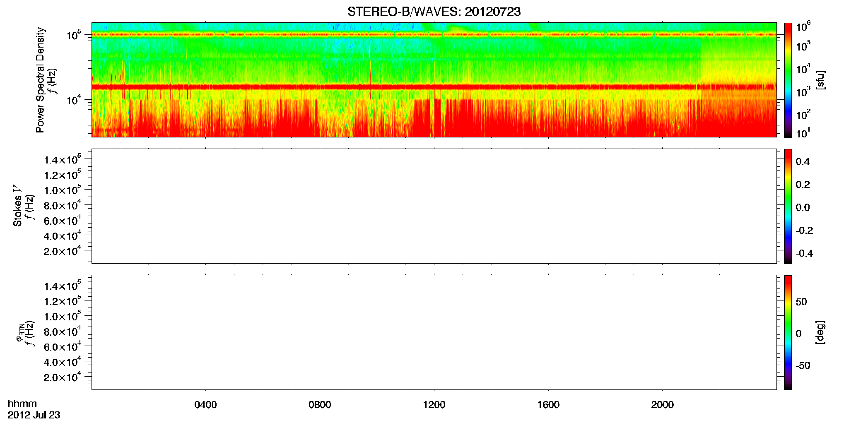Select the Stokes V axis label

pos(17,206)
